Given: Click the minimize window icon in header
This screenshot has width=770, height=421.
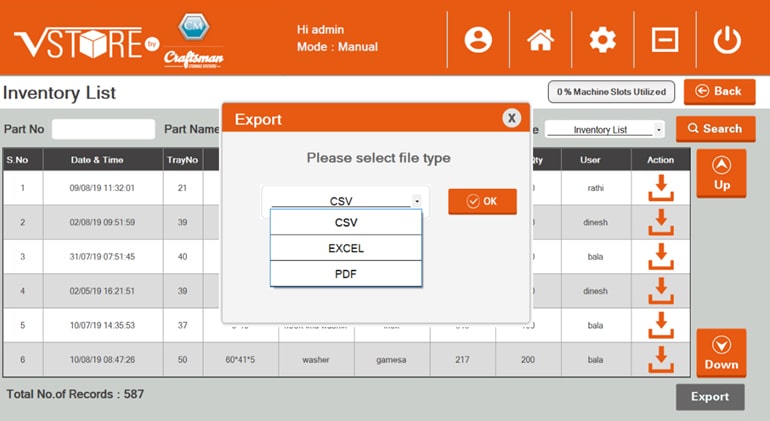Looking at the screenshot, I should pos(665,40).
